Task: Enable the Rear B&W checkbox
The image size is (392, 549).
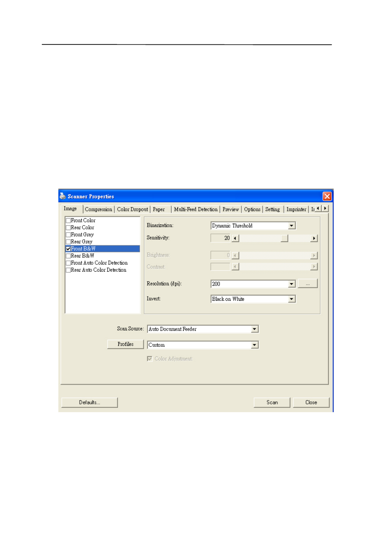Action: pos(68,256)
